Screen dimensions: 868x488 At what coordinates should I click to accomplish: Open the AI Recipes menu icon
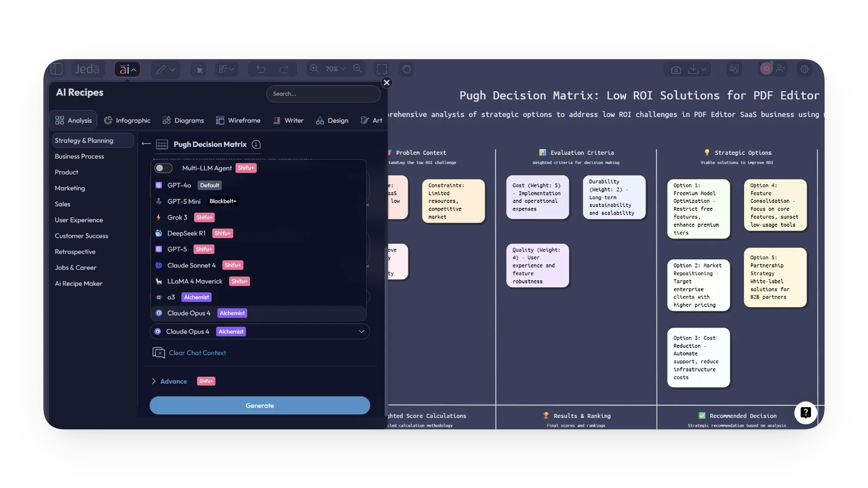pyautogui.click(x=126, y=69)
